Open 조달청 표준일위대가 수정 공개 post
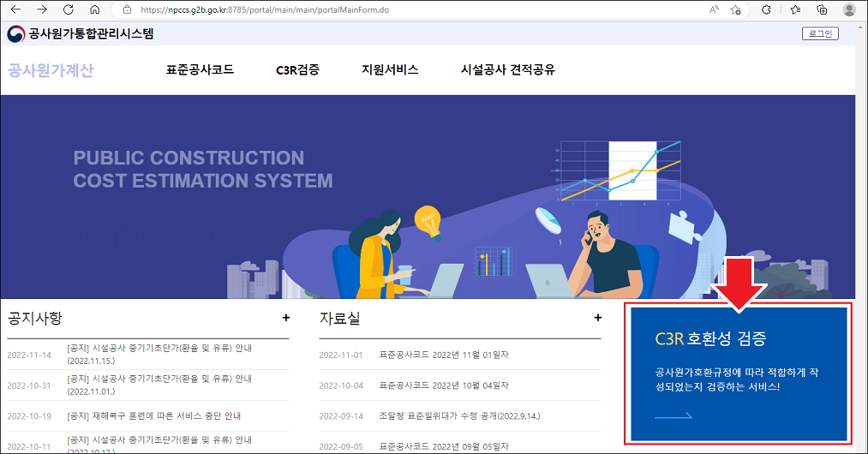The image size is (868, 454). pyautogui.click(x=459, y=415)
